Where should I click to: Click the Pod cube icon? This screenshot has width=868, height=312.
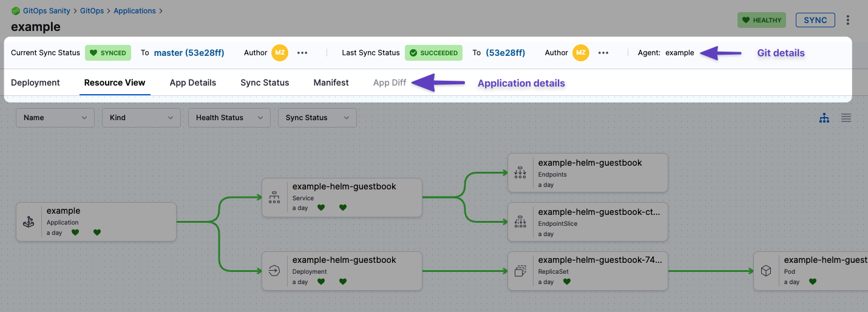pyautogui.click(x=766, y=271)
